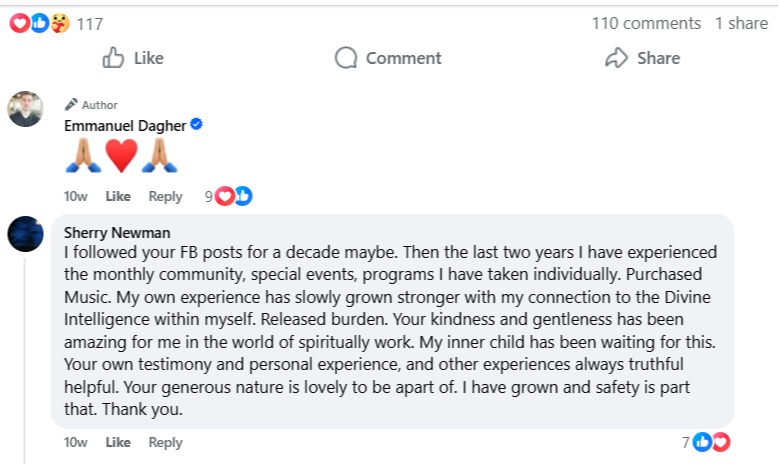Open Emmanuel Dagher's profile name
The image size is (779, 464).
(125, 125)
